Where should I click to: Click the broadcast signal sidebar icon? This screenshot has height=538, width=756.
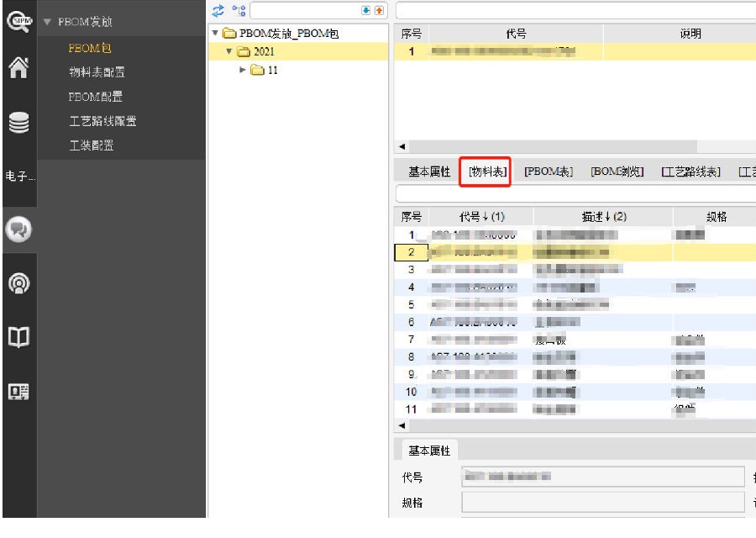(x=17, y=283)
